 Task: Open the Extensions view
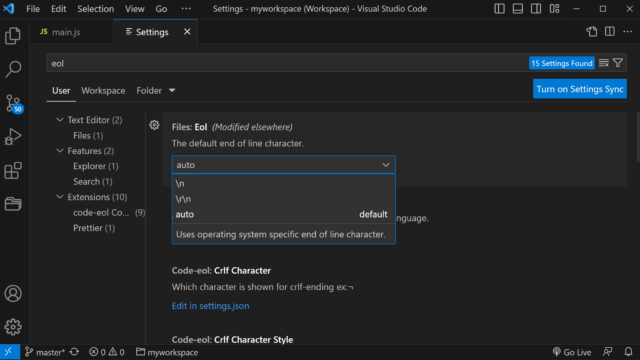pos(13,171)
